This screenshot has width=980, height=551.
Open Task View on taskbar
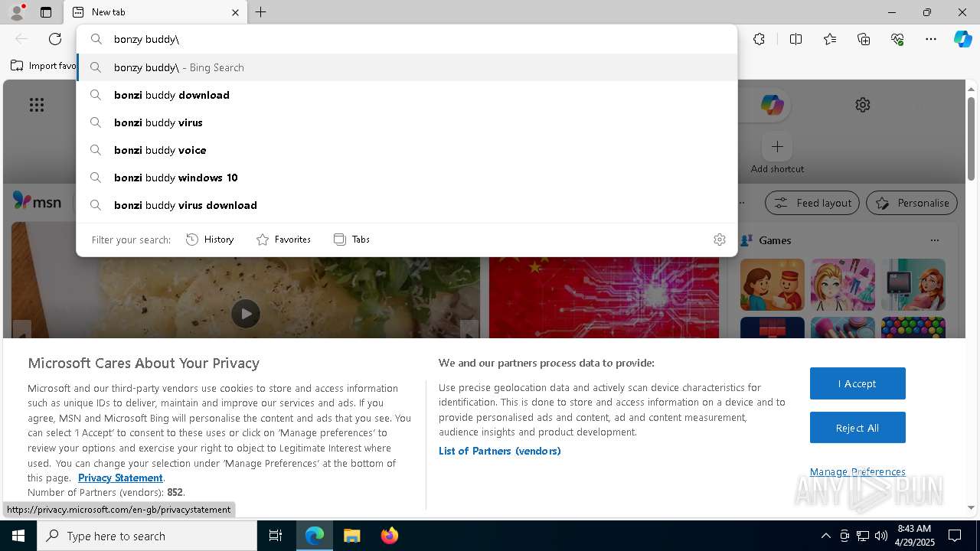pyautogui.click(x=276, y=536)
